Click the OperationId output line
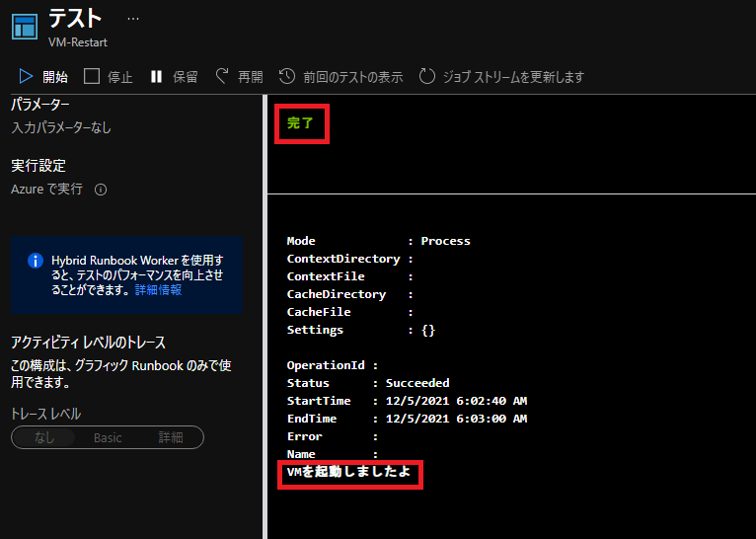 333,365
